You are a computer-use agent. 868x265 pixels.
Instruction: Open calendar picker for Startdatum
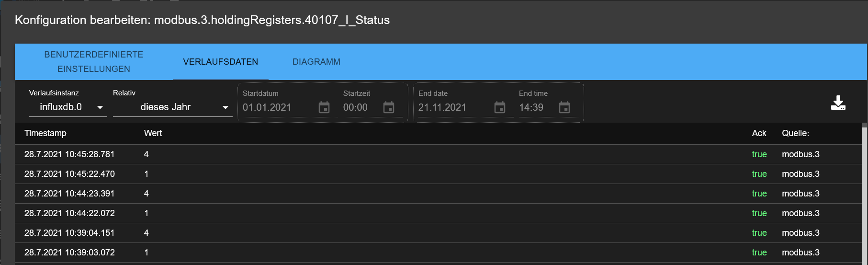pos(324,107)
